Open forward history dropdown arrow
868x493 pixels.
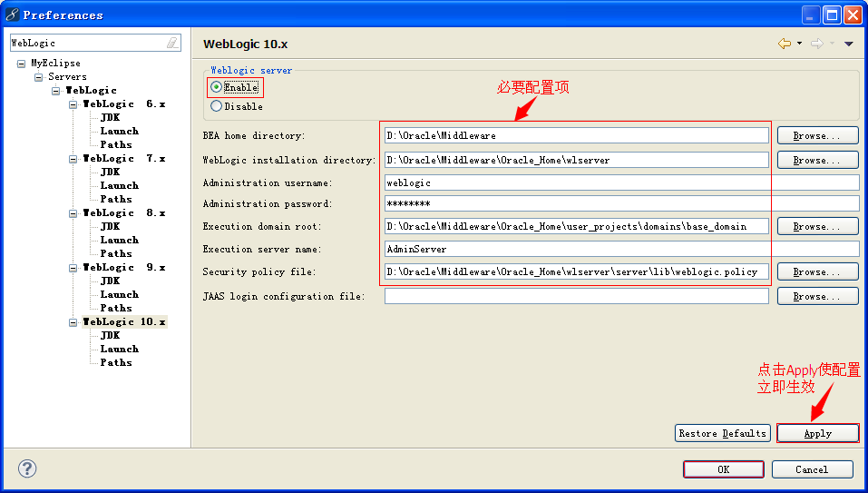point(832,44)
